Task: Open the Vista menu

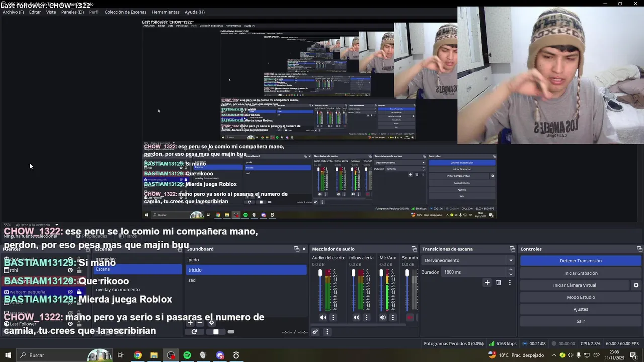Action: pyautogui.click(x=51, y=12)
